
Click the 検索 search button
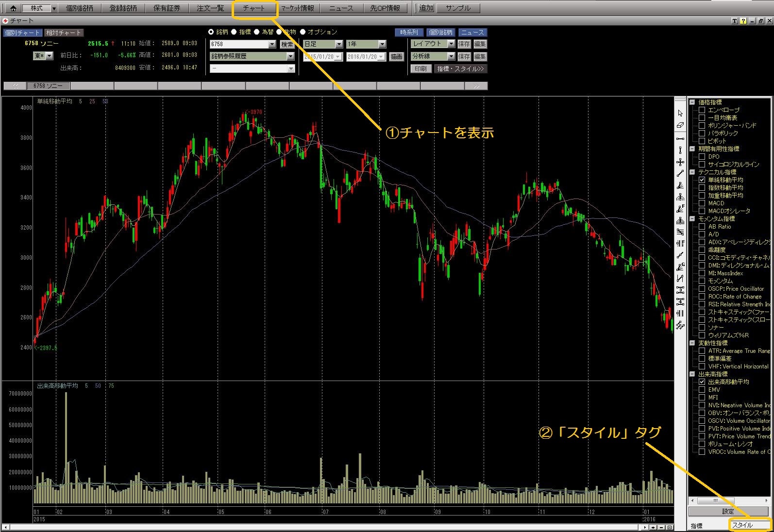287,44
